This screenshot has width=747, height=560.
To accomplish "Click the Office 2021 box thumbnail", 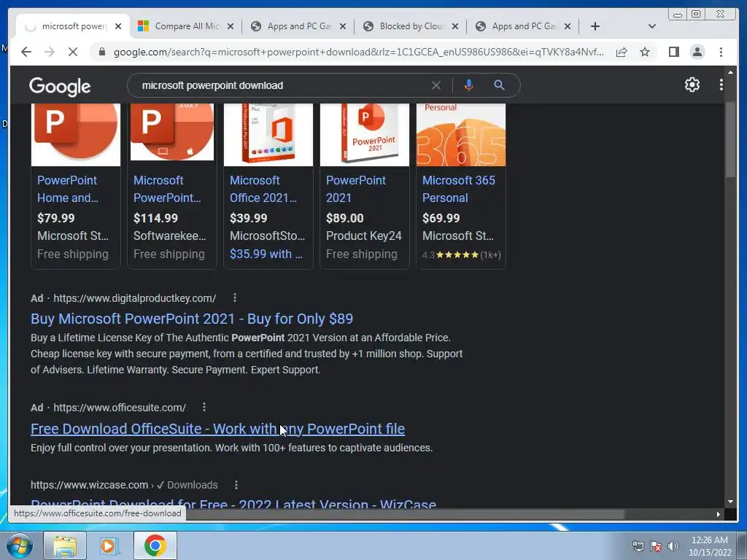I will coord(268,135).
